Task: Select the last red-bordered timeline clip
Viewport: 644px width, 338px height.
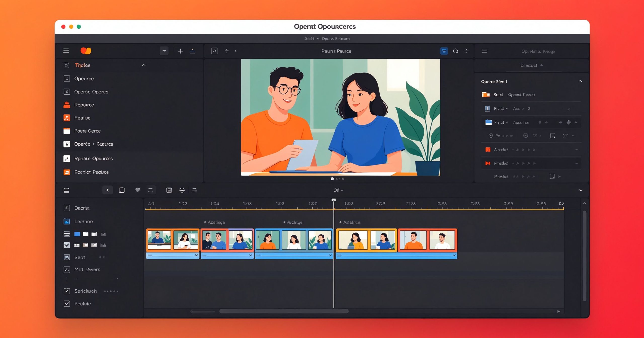Action: click(427, 240)
